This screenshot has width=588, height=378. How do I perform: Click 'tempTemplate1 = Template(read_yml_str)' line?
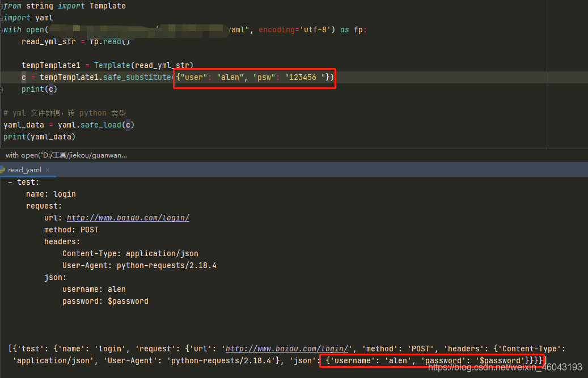click(107, 65)
